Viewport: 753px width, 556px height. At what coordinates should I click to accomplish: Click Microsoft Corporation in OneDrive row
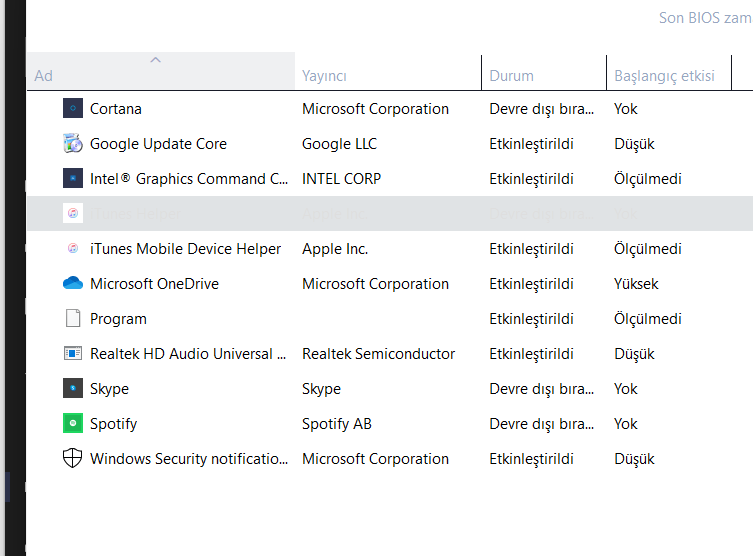376,284
